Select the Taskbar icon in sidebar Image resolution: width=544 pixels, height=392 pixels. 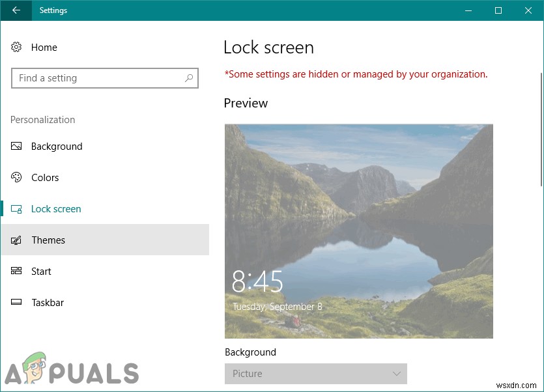pyautogui.click(x=16, y=302)
